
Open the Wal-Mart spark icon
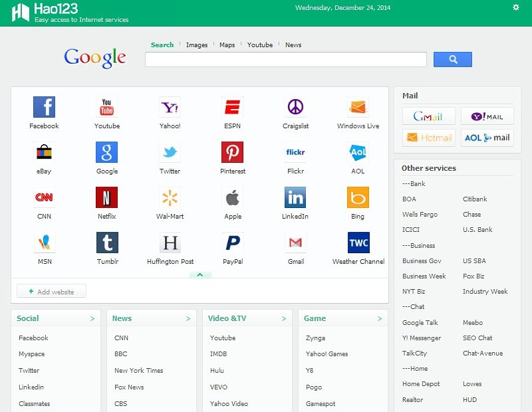[x=170, y=197]
